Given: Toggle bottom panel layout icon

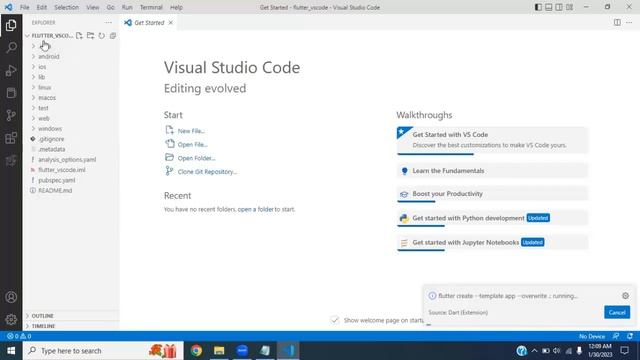Looking at the screenshot, I should [549, 7].
